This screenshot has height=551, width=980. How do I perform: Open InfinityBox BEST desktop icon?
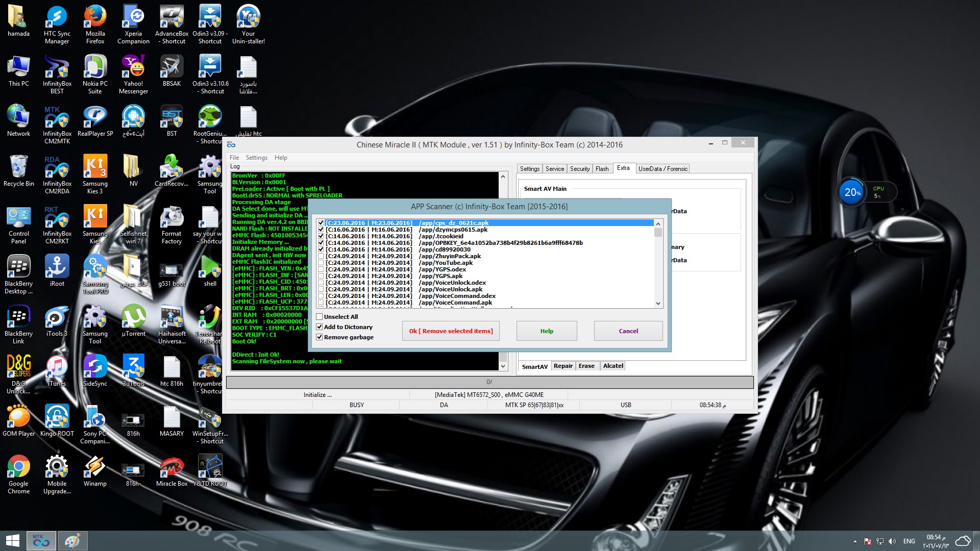click(x=57, y=74)
